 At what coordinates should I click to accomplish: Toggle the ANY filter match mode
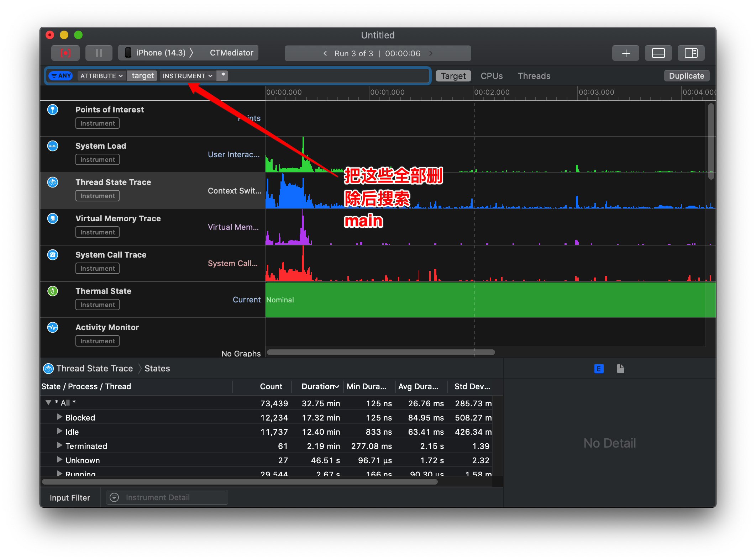pos(61,76)
